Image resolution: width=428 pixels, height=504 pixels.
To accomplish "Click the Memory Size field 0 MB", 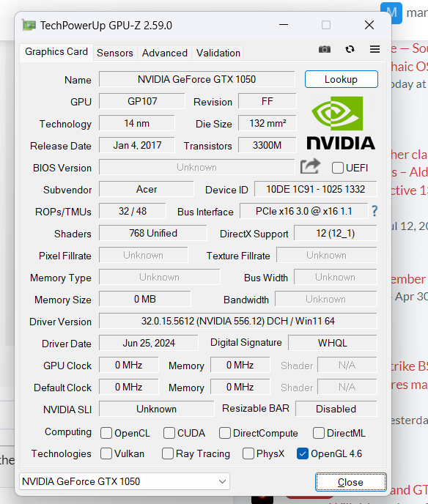I will tap(144, 299).
